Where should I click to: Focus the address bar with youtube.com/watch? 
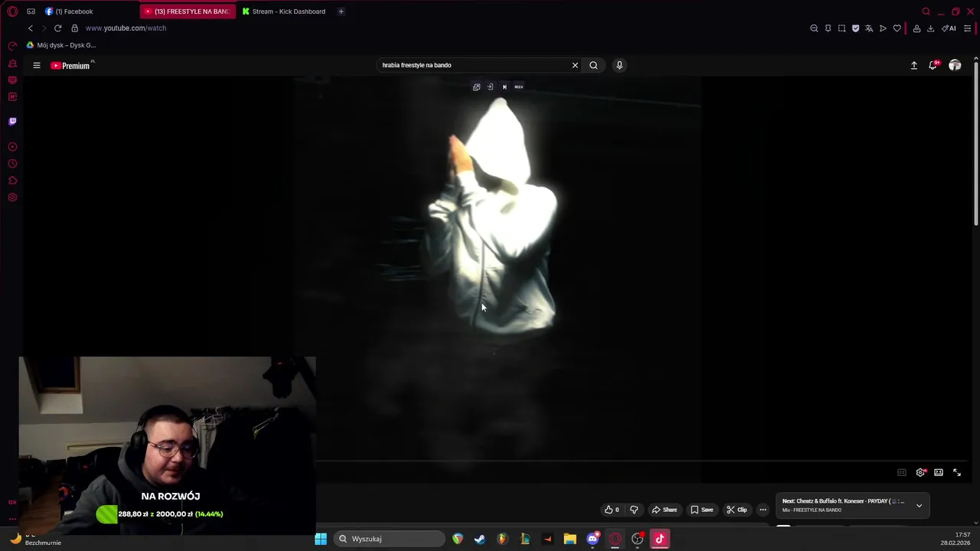[x=126, y=28]
